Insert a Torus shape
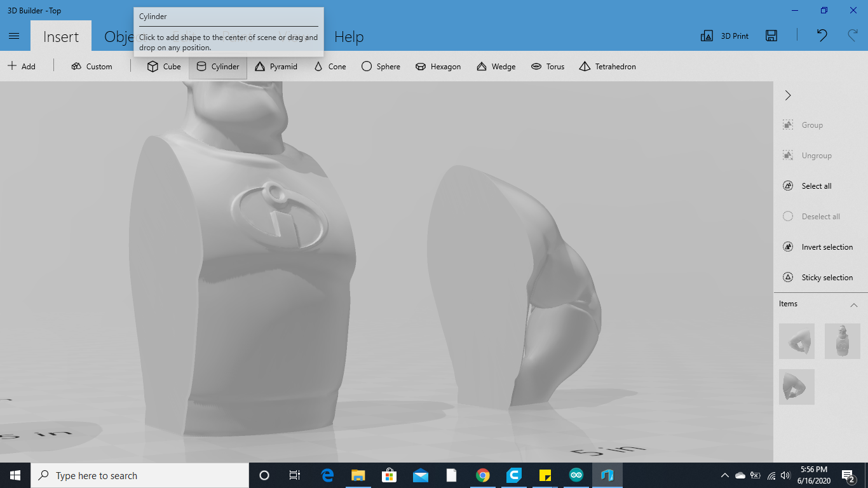The image size is (868, 488). [548, 66]
